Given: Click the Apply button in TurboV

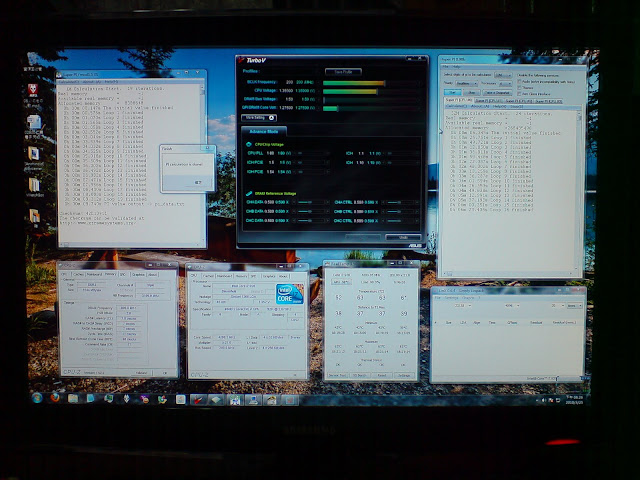Looking at the screenshot, I should point(363,237).
